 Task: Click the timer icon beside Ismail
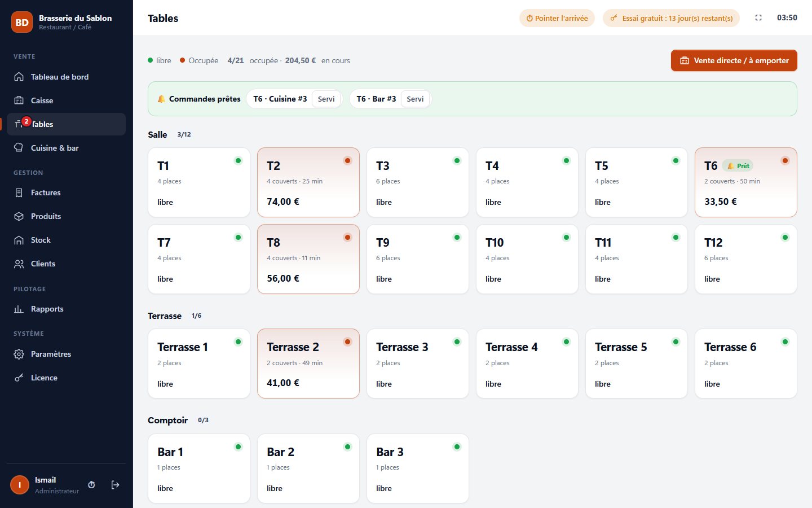click(91, 485)
